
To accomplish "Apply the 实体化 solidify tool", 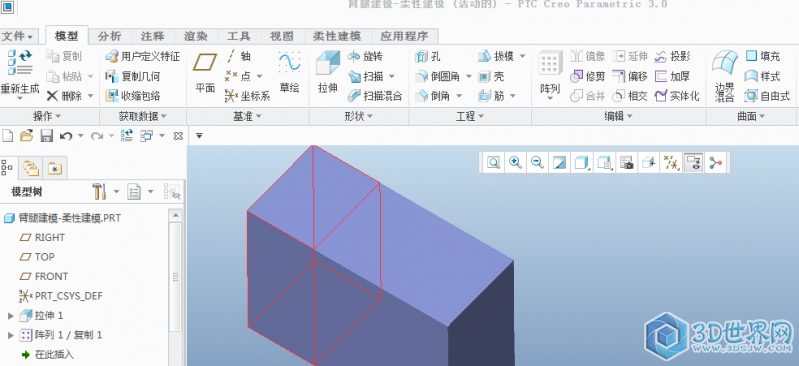I will (677, 95).
